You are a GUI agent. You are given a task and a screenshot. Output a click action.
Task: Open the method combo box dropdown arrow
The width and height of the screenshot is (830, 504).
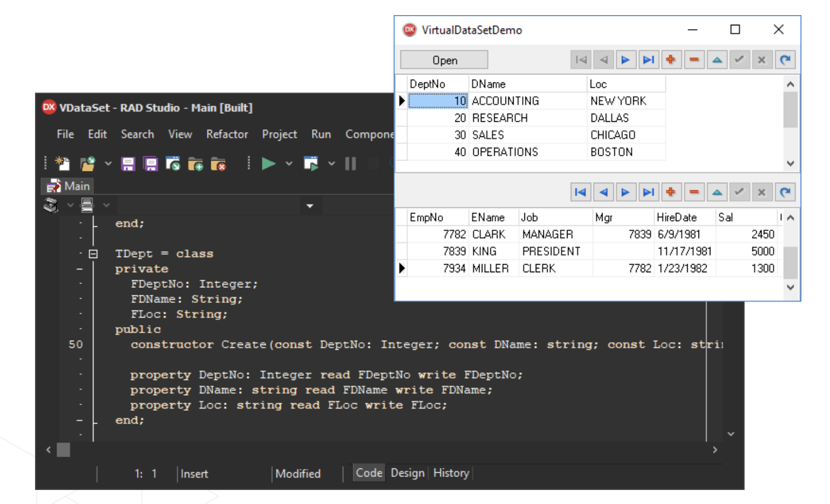(310, 206)
